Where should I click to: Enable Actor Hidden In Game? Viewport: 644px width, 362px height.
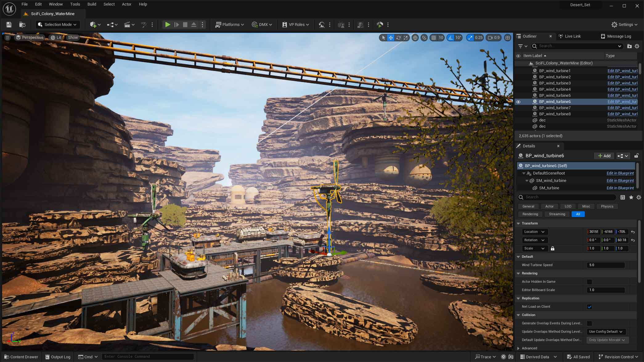coord(589,282)
